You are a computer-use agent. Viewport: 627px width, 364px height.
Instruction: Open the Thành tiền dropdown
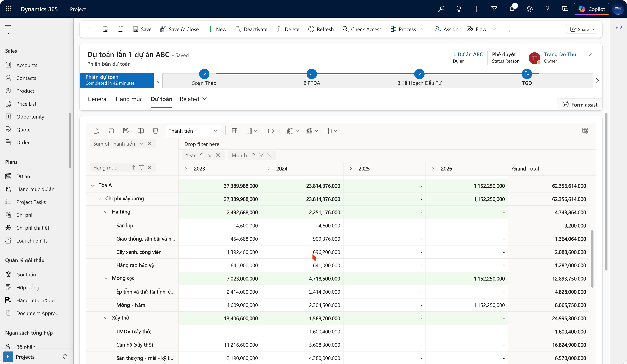193,131
